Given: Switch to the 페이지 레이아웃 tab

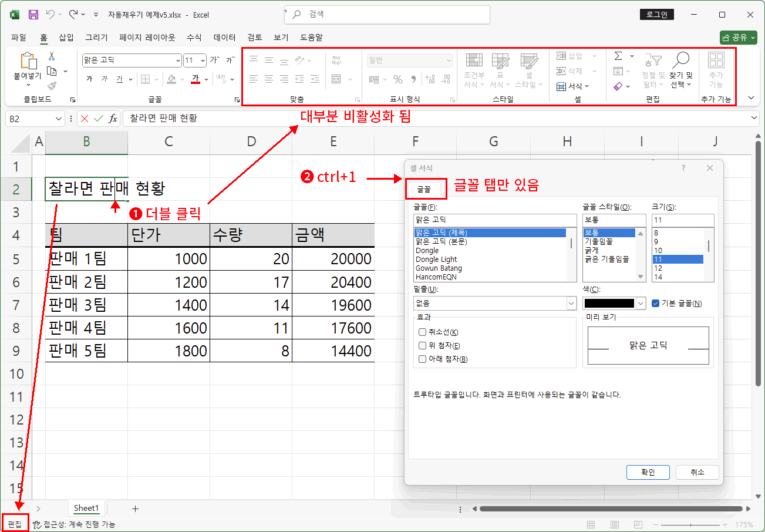Looking at the screenshot, I should coord(147,37).
